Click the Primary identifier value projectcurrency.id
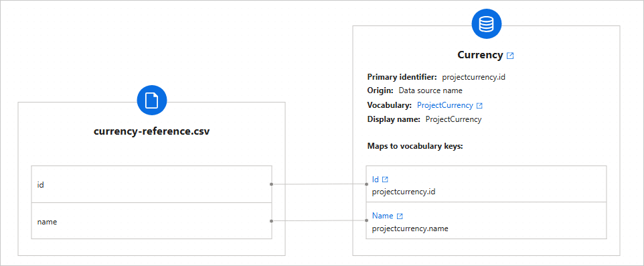The image size is (644, 266). pos(473,77)
